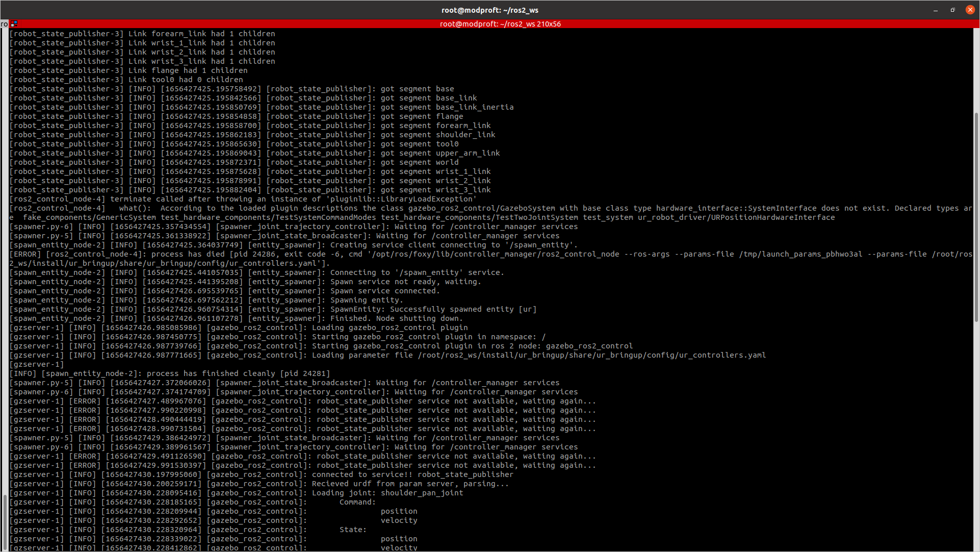Click text 'Spawn service connected.'
This screenshot has height=552, width=980.
[x=385, y=291]
